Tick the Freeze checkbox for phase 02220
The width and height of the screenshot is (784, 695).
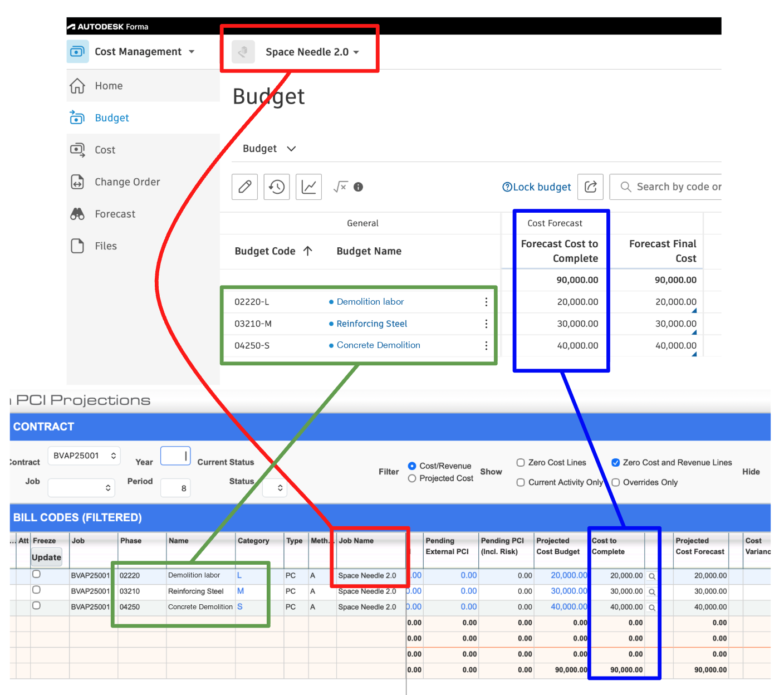point(36,574)
